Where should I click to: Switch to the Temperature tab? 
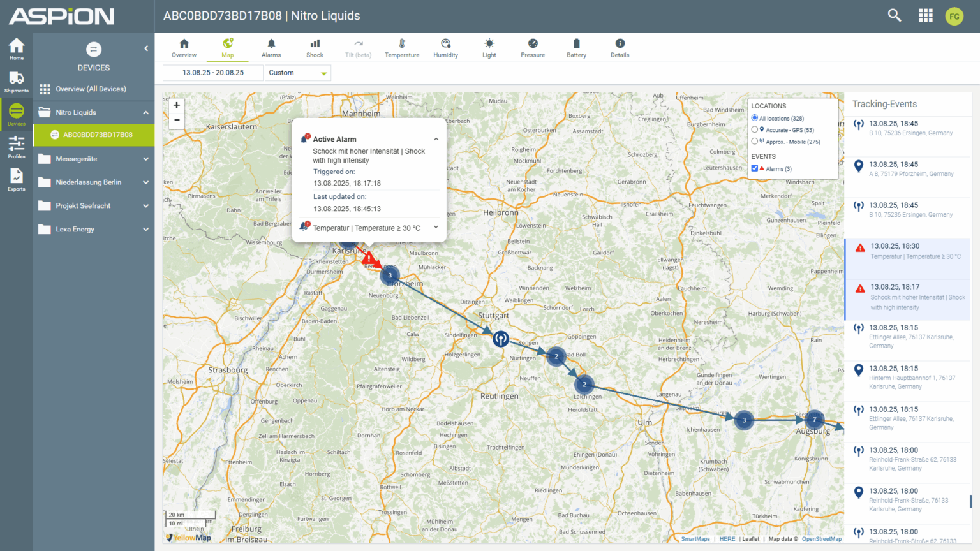(x=402, y=48)
